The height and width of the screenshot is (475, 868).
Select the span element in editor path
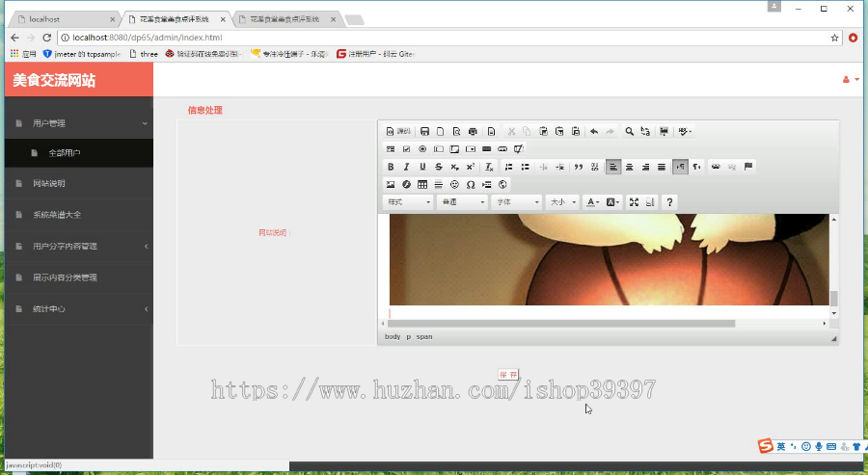tap(424, 337)
